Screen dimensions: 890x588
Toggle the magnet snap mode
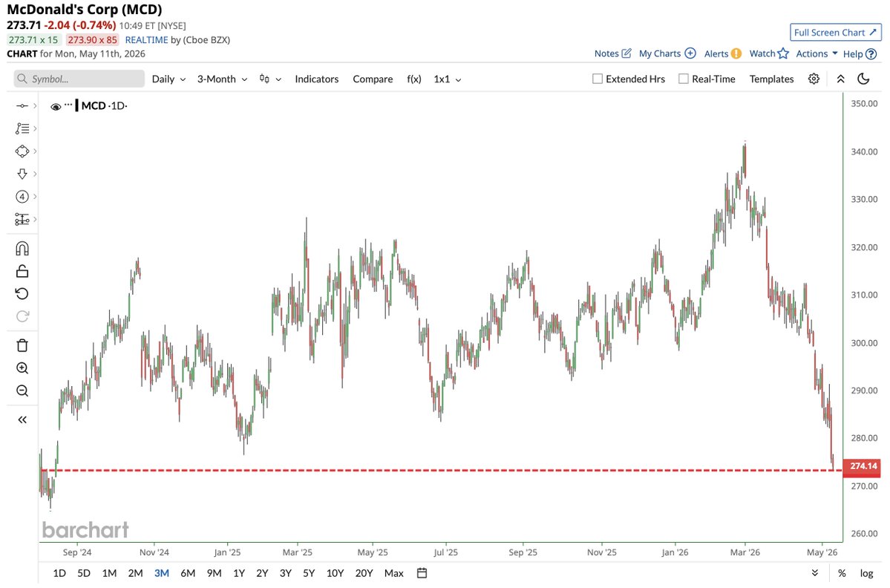tap(22, 249)
